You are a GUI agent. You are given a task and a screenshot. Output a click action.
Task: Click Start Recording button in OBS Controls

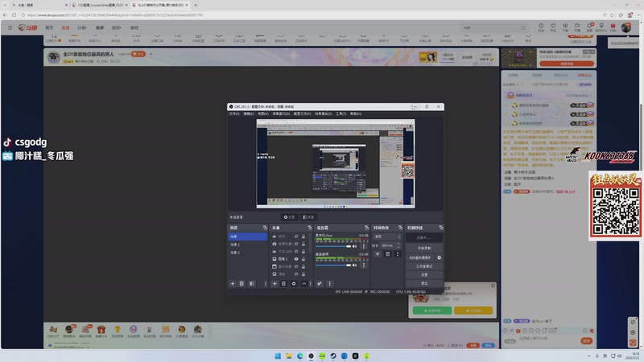point(424,249)
